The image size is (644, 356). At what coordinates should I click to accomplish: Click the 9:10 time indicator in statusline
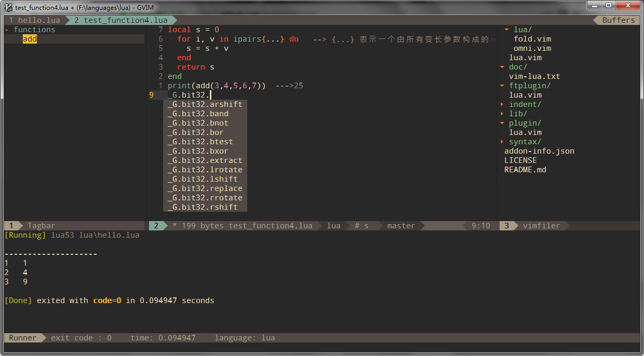(x=480, y=225)
